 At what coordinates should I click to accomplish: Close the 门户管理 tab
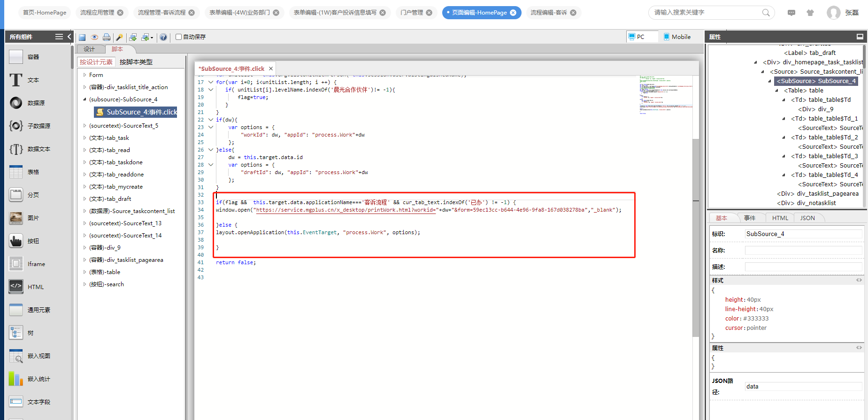point(429,13)
